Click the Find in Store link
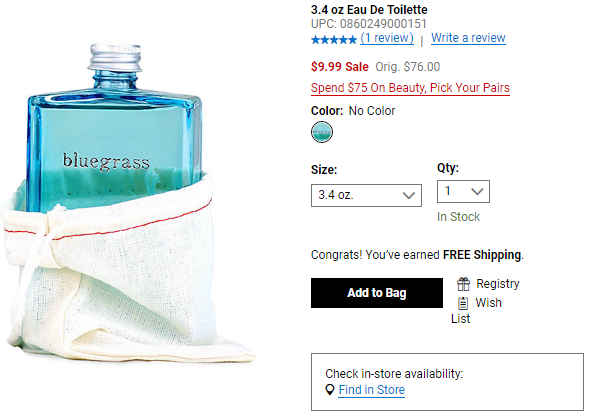Screen dimensions: 591x418 (372, 390)
